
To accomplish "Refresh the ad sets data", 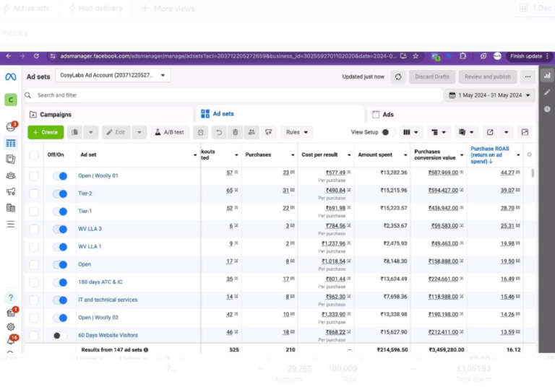I will point(398,77).
